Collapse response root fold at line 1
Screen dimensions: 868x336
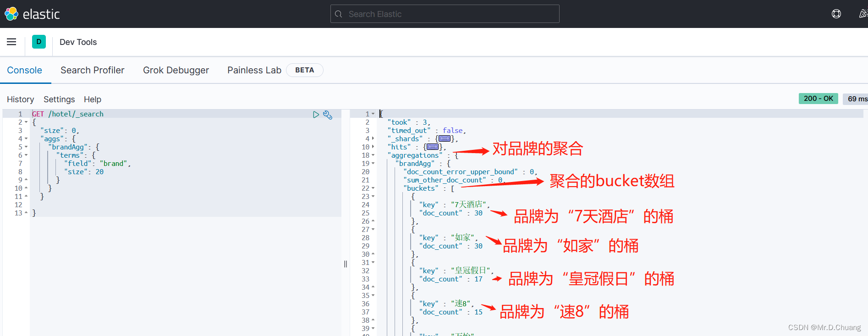(373, 114)
